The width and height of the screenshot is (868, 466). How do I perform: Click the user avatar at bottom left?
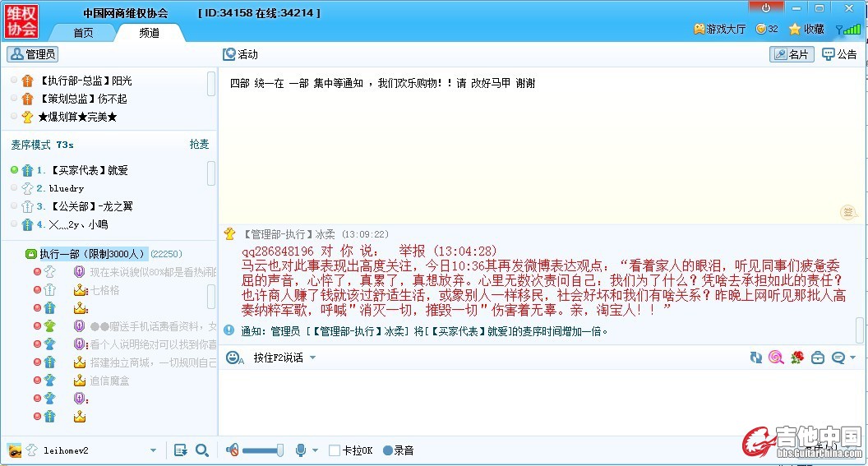tap(15, 450)
